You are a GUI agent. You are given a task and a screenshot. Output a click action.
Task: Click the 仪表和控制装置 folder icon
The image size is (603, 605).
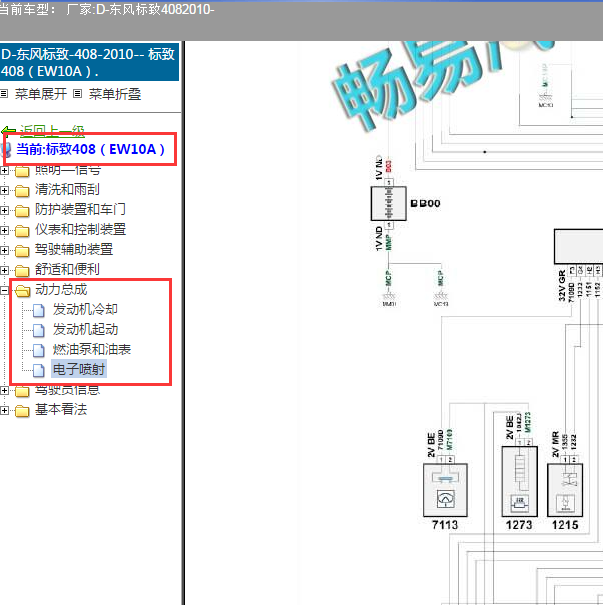[22, 231]
